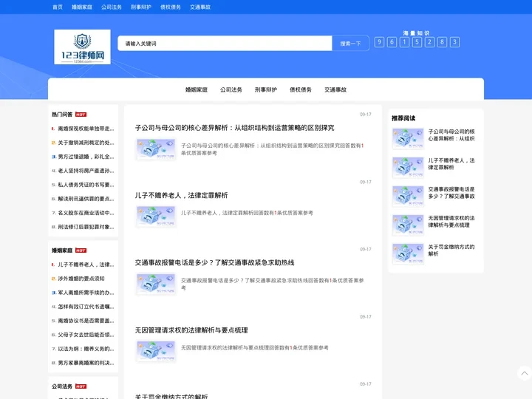
Task: Click the back-to-top arrow button
Action: pos(524,373)
